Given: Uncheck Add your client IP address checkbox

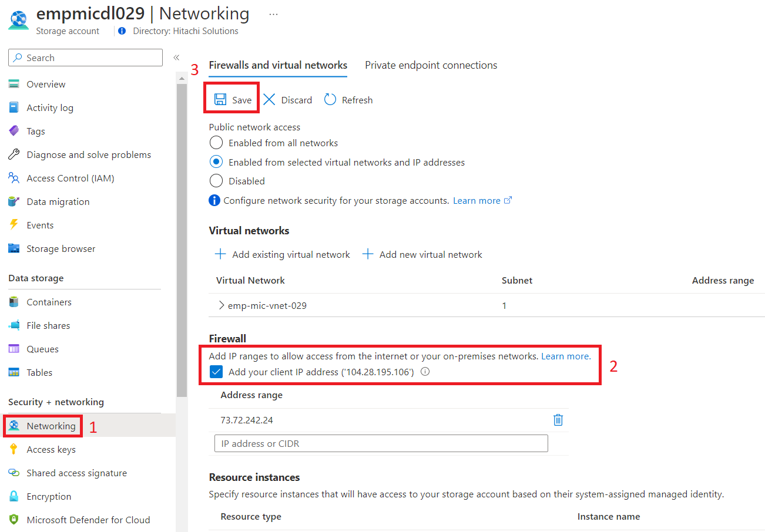Looking at the screenshot, I should pyautogui.click(x=216, y=372).
